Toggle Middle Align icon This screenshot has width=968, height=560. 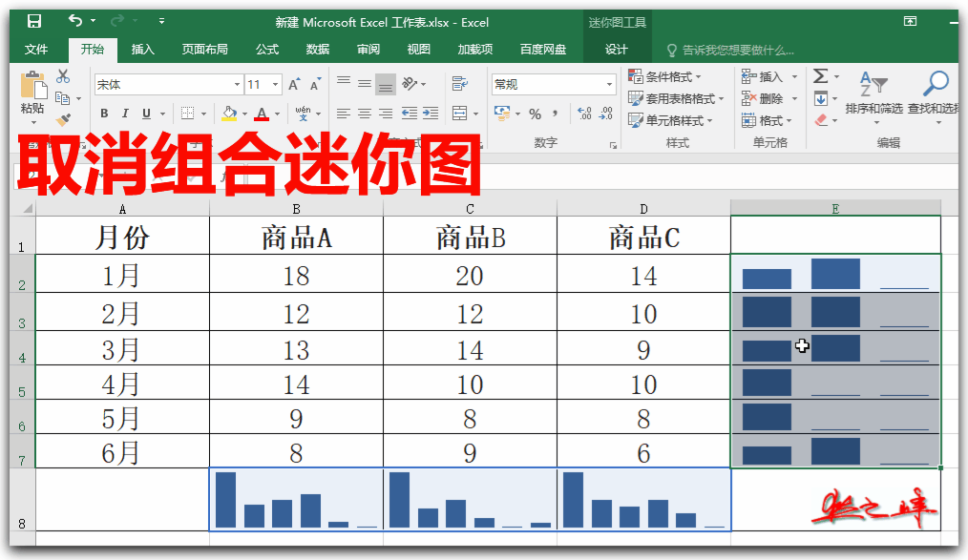[x=365, y=83]
